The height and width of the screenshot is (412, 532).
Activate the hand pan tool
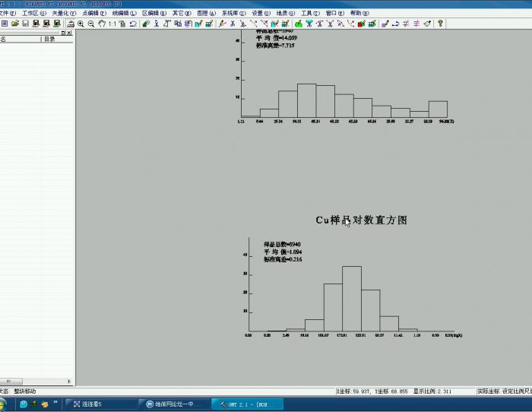tap(101, 24)
